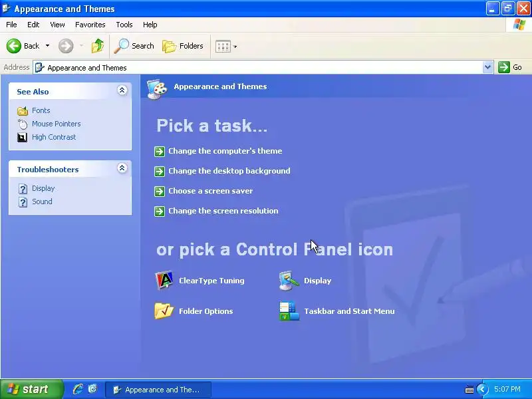Select Change the desktop background task

click(229, 171)
